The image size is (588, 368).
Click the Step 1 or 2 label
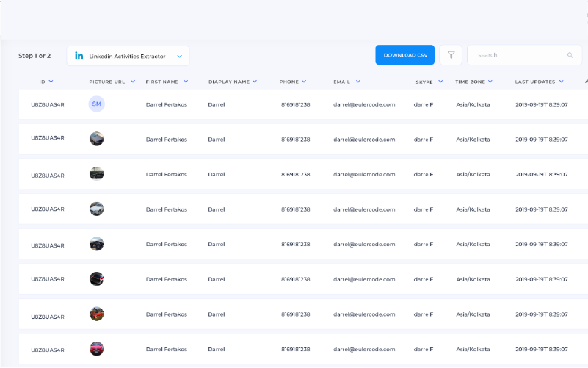(x=35, y=56)
